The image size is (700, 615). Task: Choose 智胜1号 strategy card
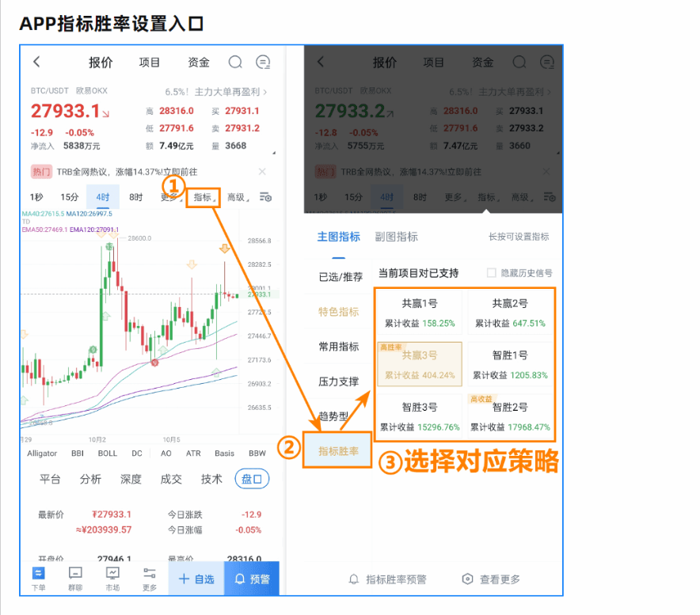click(x=510, y=364)
